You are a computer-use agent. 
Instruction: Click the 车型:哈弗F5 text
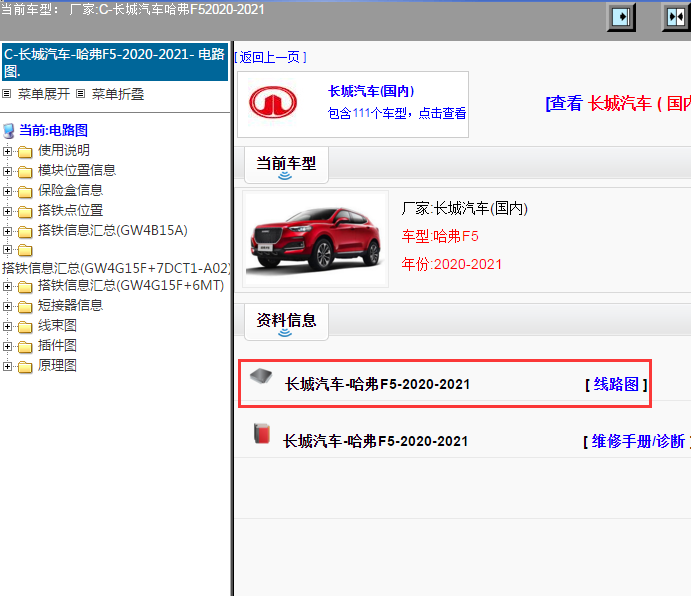[440, 236]
